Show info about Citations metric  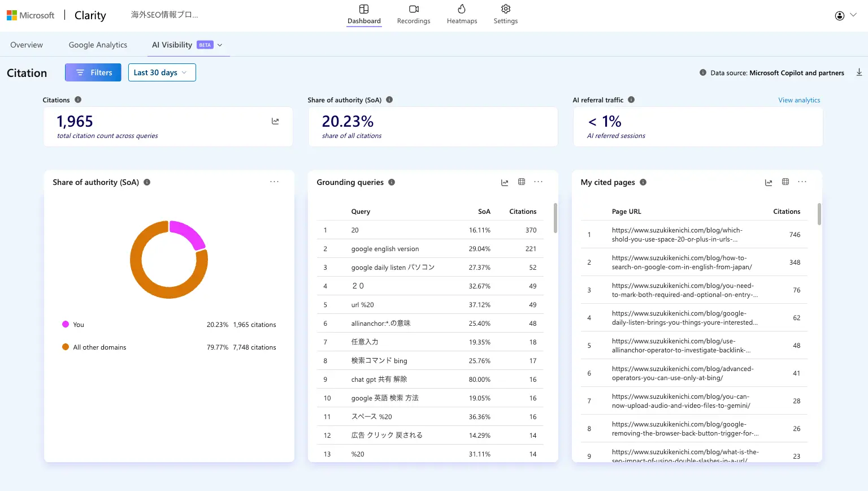[78, 100]
